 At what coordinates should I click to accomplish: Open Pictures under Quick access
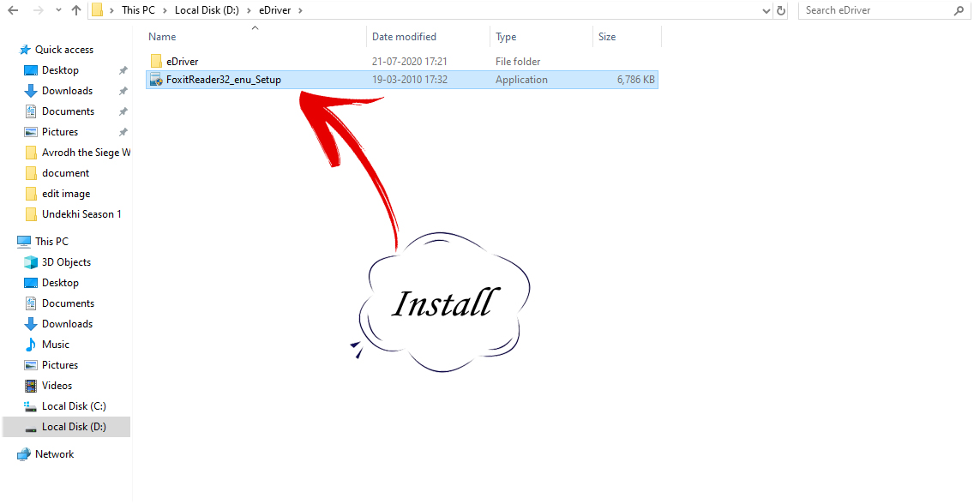[60, 132]
